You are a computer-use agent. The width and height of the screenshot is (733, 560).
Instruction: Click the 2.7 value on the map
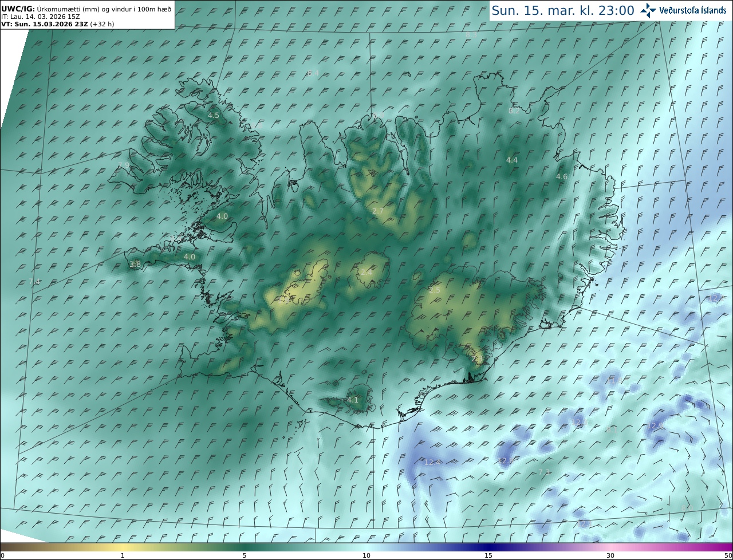[378, 211]
